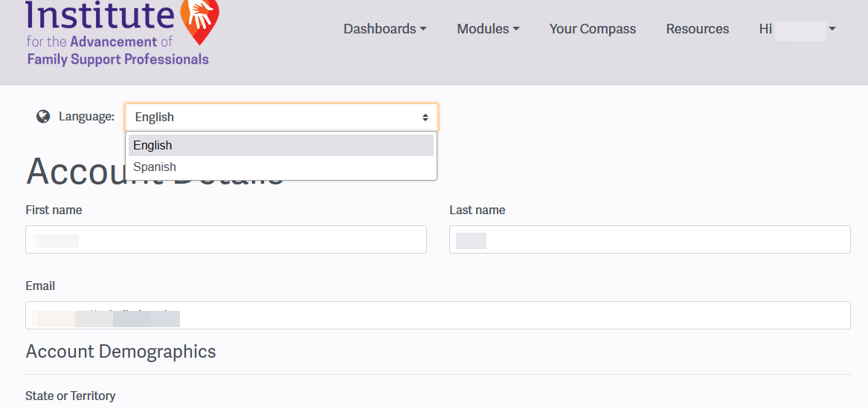Click the First name label

pyautogui.click(x=54, y=210)
